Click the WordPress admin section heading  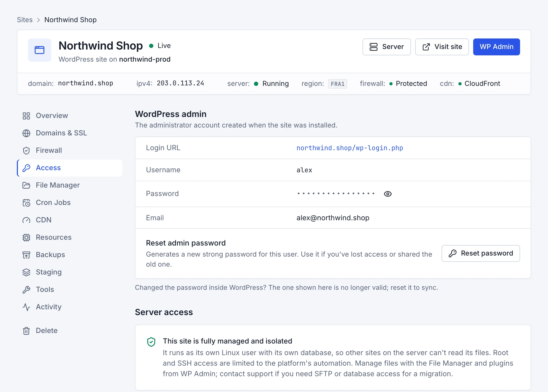coord(171,114)
